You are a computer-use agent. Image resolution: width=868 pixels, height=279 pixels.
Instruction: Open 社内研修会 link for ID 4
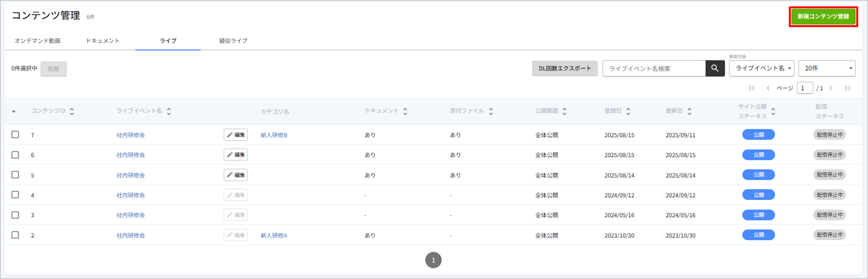131,195
